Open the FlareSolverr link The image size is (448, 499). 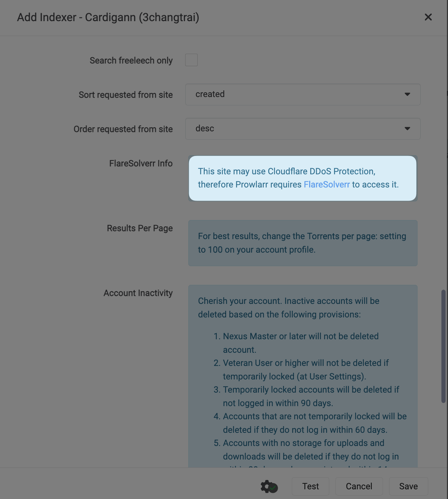(x=326, y=184)
